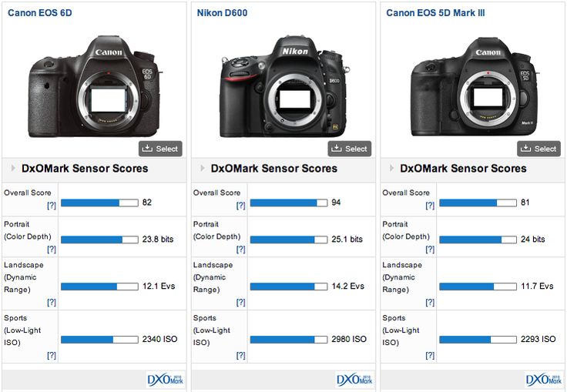Click the Dynamic Range bar for Canon EOS 6D
Image resolution: width=567 pixels, height=392 pixels.
point(99,286)
